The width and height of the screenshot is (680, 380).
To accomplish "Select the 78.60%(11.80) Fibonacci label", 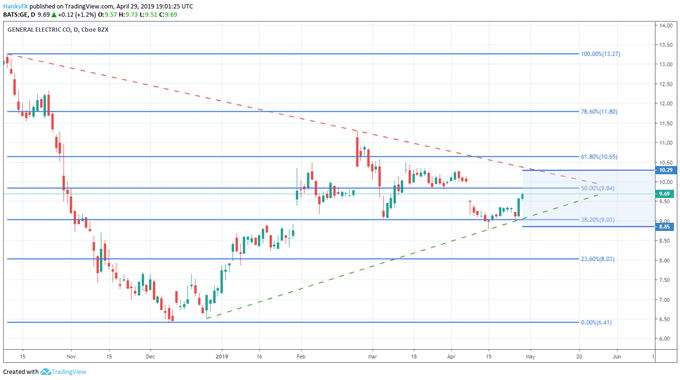I will pyautogui.click(x=599, y=111).
